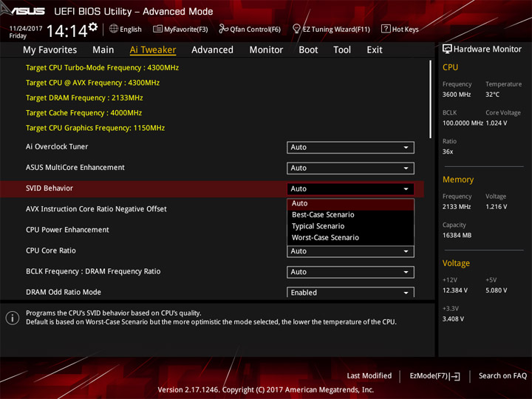Click the 14:14 clock display

click(66, 31)
